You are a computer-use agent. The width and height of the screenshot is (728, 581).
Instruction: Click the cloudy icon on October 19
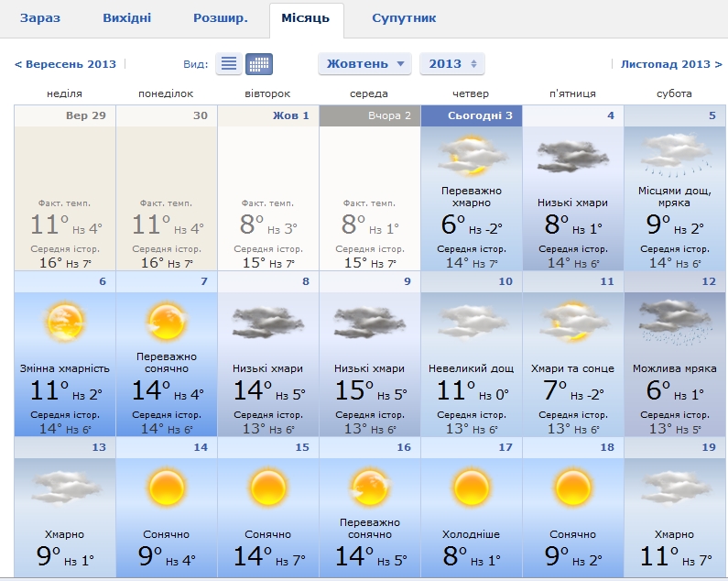[674, 488]
